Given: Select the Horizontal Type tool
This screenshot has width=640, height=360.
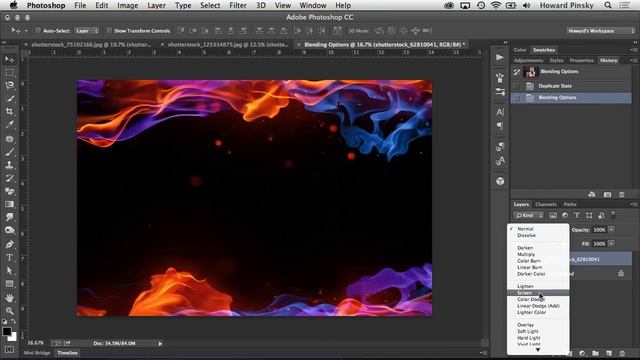Looking at the screenshot, I should (x=9, y=258).
